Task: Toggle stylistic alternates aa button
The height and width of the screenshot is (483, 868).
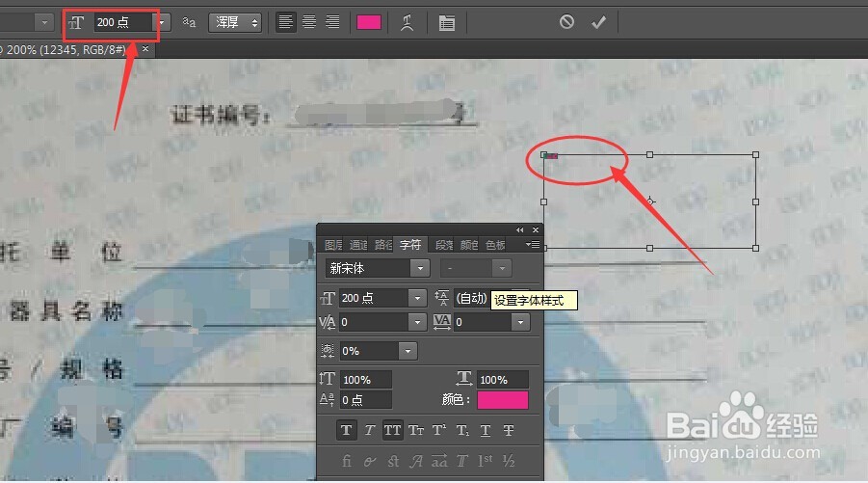Action: click(x=439, y=461)
